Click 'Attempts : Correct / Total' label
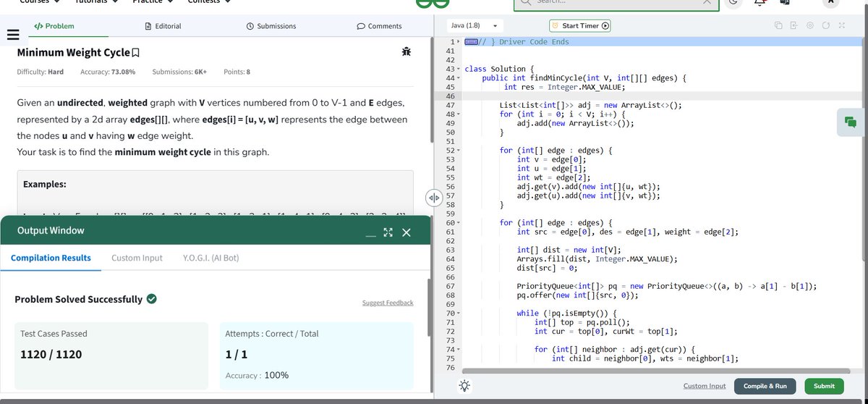The height and width of the screenshot is (404, 868). point(272,334)
